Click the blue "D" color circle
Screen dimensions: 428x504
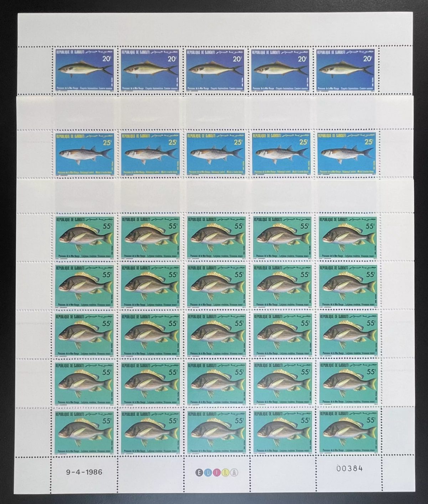coord(207,472)
